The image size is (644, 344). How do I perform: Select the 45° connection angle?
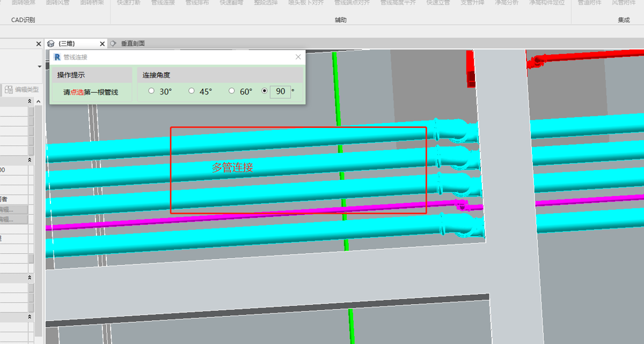192,91
